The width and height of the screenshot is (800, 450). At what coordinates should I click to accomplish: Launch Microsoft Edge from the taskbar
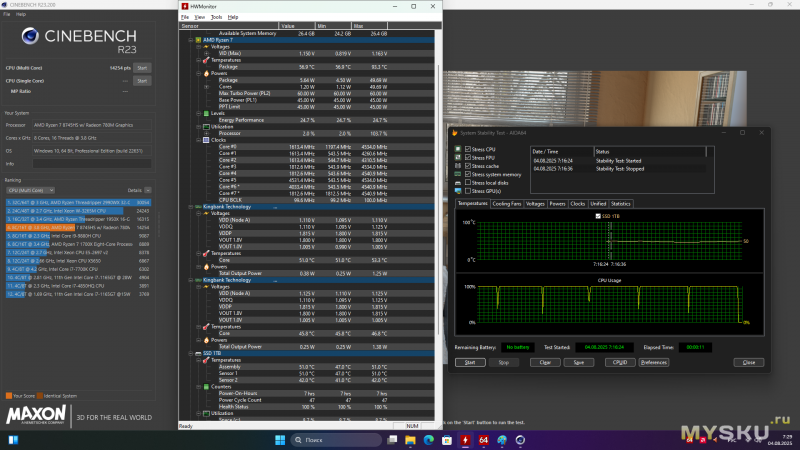tap(429, 440)
